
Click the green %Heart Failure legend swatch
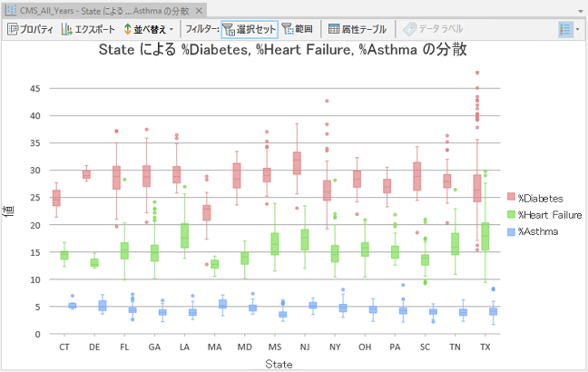coord(511,215)
